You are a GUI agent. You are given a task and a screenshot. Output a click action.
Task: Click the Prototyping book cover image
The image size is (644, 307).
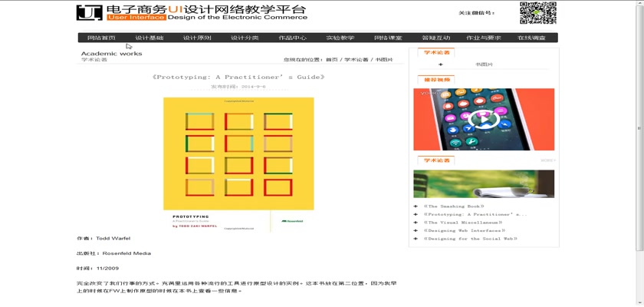click(x=238, y=164)
